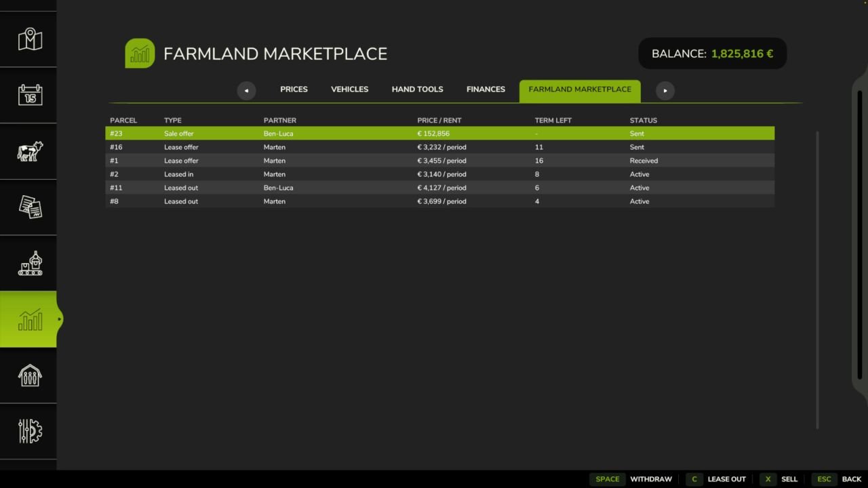Switch to the Hand Tools tab
Screen dimensions: 868x488
pos(417,89)
